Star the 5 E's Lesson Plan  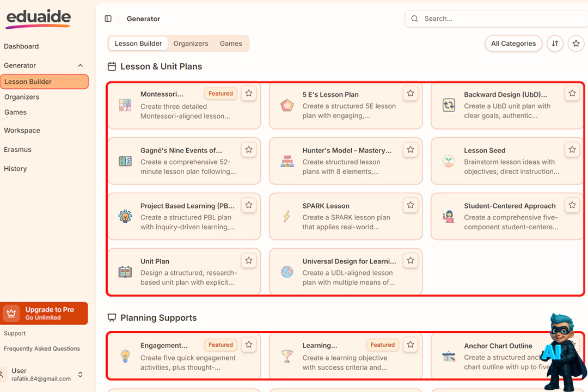(x=411, y=94)
